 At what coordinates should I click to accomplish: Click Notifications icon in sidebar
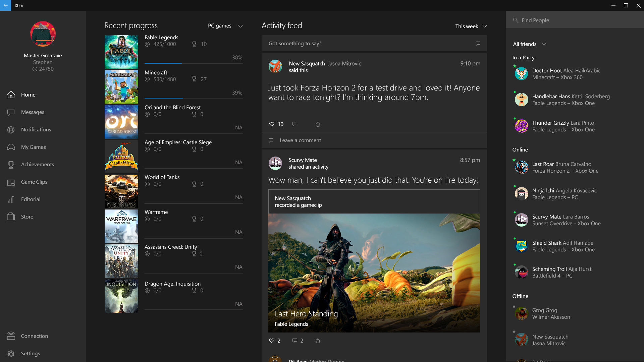click(11, 129)
